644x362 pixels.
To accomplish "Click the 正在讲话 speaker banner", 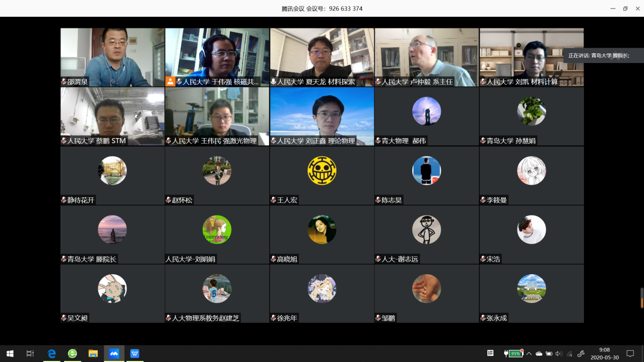I will pos(600,55).
